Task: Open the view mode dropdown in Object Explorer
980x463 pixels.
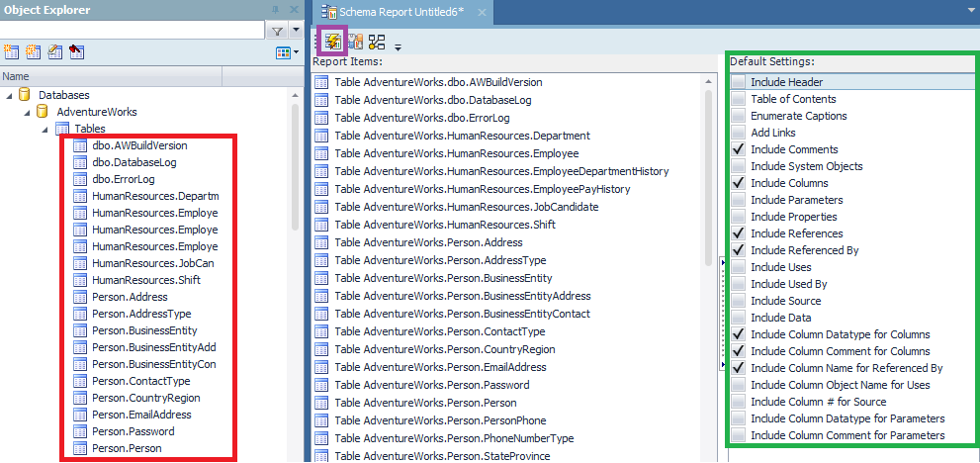Action: pos(287,51)
